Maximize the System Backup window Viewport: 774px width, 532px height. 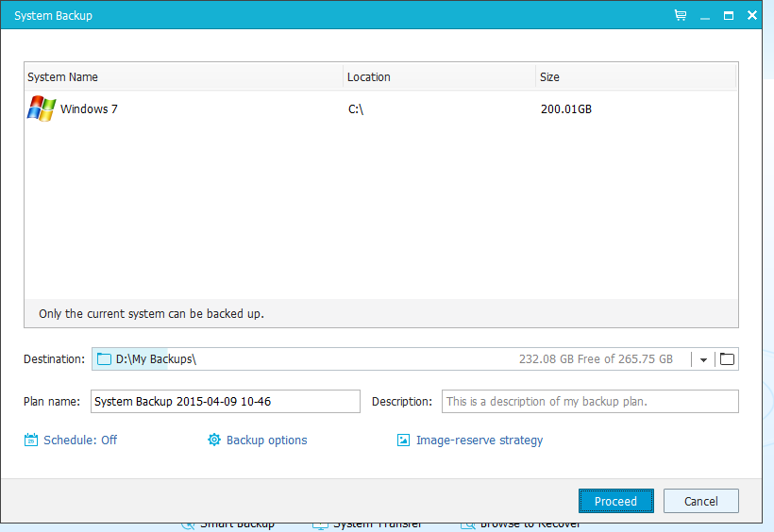point(728,16)
